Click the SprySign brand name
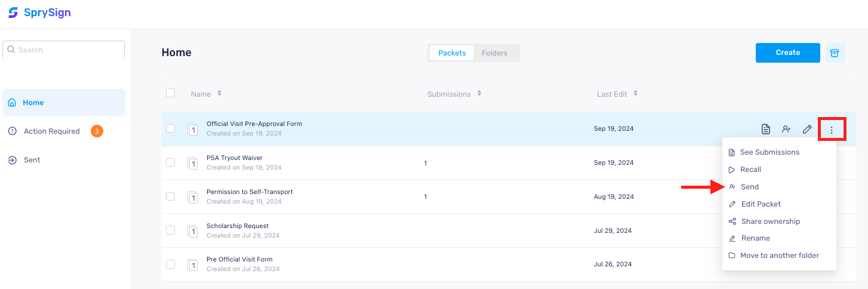868x289 pixels. coord(47,13)
